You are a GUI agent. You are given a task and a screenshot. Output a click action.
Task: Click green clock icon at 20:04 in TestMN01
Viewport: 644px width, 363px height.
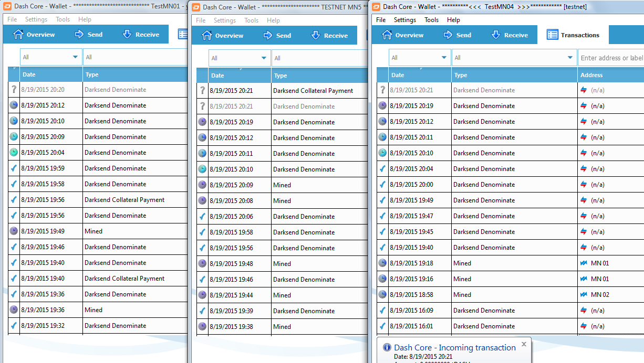coord(14,153)
